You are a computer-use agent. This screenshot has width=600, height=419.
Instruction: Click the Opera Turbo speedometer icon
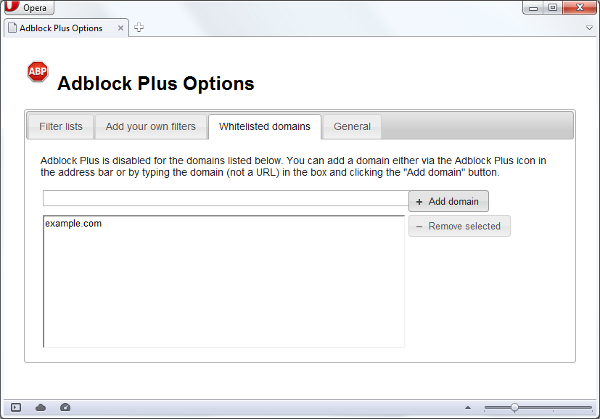click(x=66, y=407)
